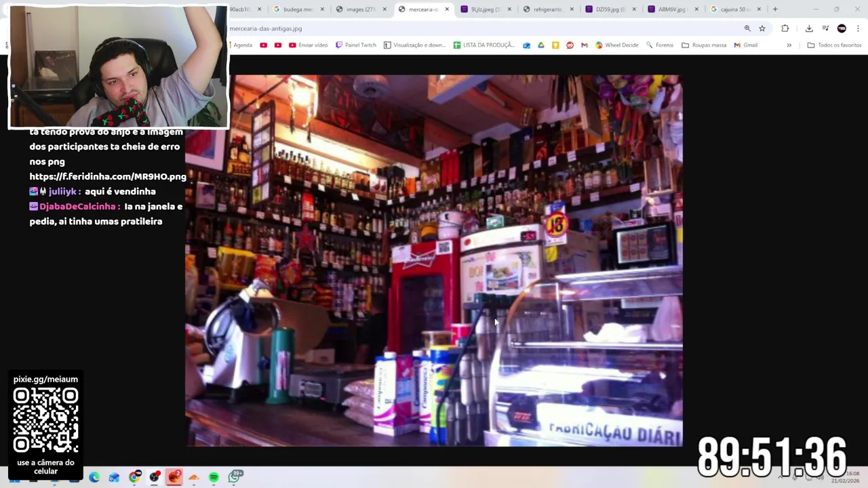Screen dimensions: 868x488
Task: Open the EA app from the taskbar
Action: [174, 478]
